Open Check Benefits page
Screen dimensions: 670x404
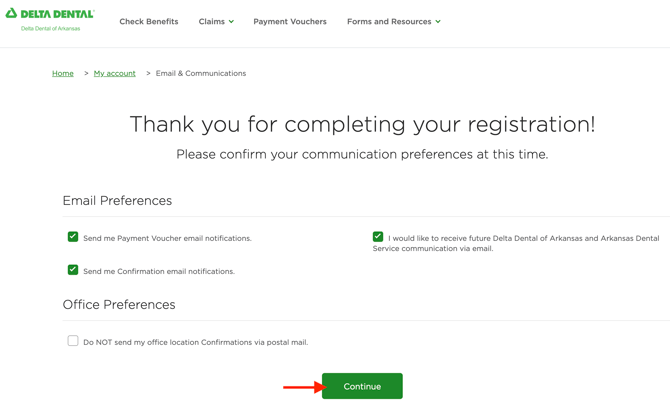[x=149, y=21]
